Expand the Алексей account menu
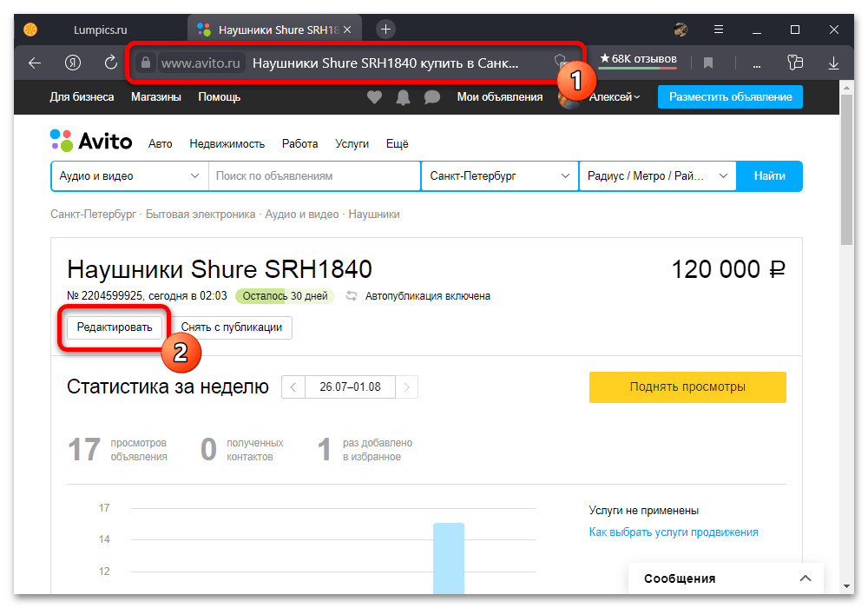The height and width of the screenshot is (608, 868). [x=614, y=97]
